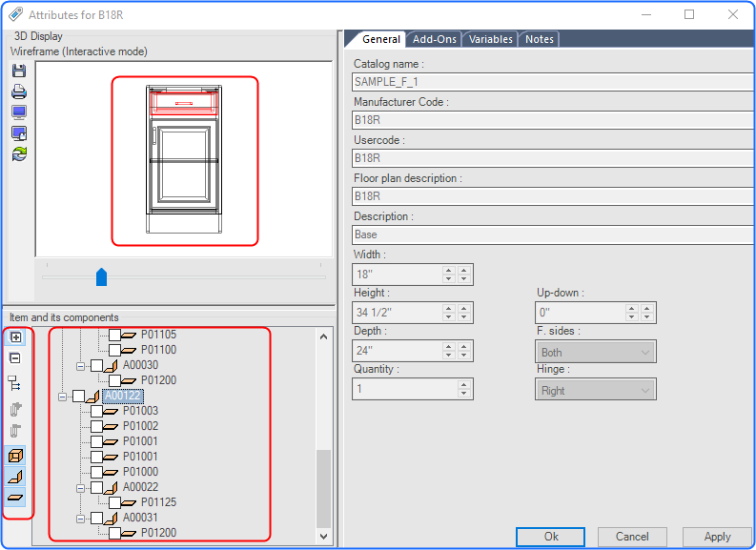Check the box for P01125
Viewport: 756px width, 550px height.
(114, 502)
